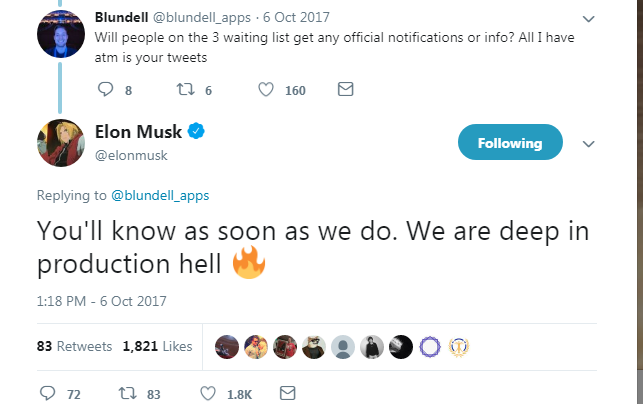This screenshot has width=643, height=404.
Task: View the 1,821 Likes list
Action: click(x=157, y=347)
